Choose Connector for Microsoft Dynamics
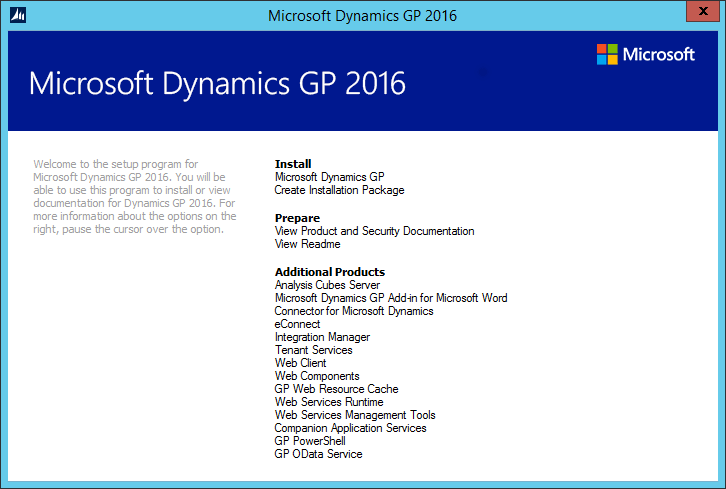Screen dimensions: 726x489 point(354,311)
